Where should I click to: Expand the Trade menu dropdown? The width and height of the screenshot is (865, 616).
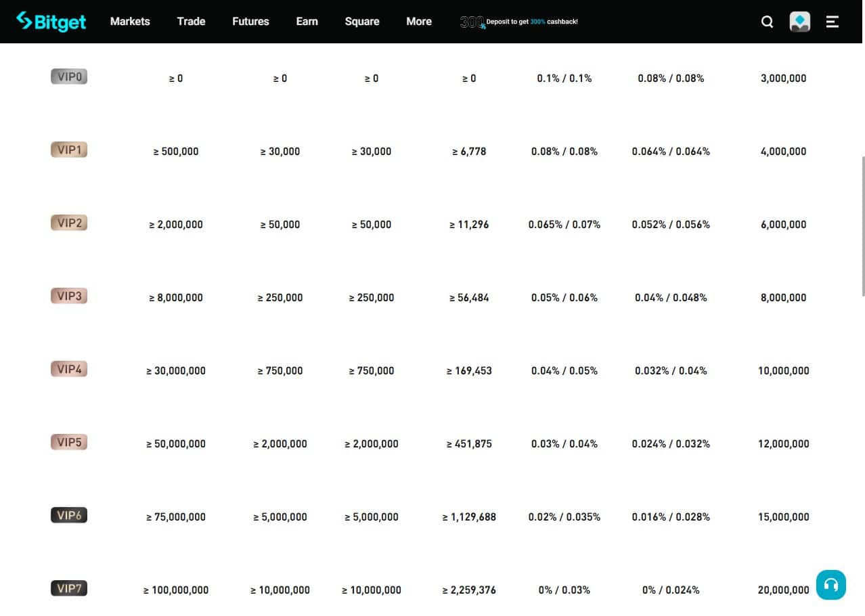(x=191, y=21)
